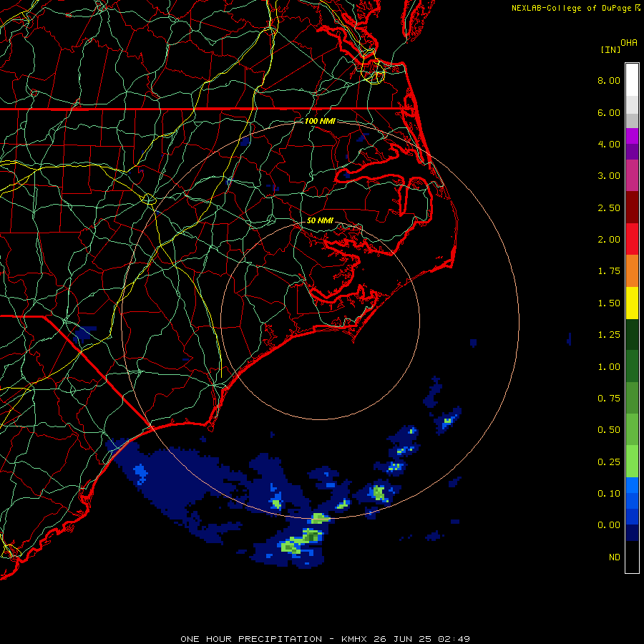Click the 1.25 legend value

click(x=609, y=335)
